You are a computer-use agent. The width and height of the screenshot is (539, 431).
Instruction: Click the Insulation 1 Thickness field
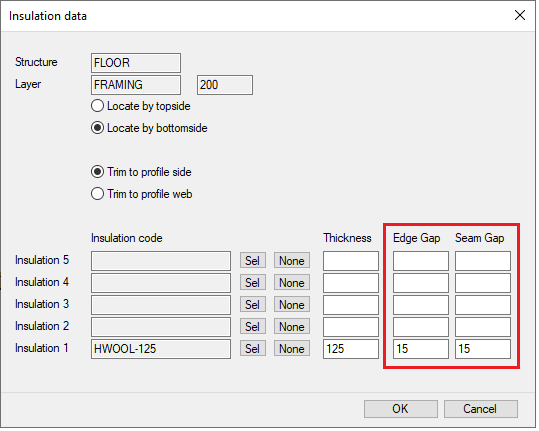tap(351, 349)
